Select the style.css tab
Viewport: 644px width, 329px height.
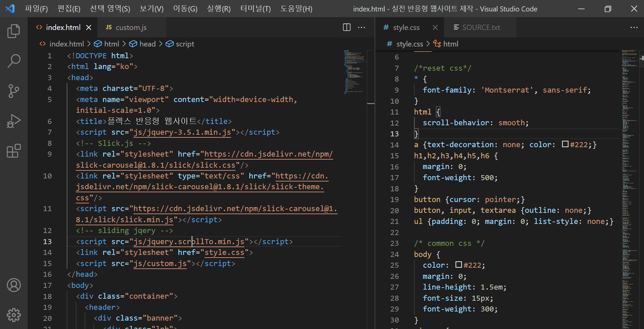coord(406,27)
